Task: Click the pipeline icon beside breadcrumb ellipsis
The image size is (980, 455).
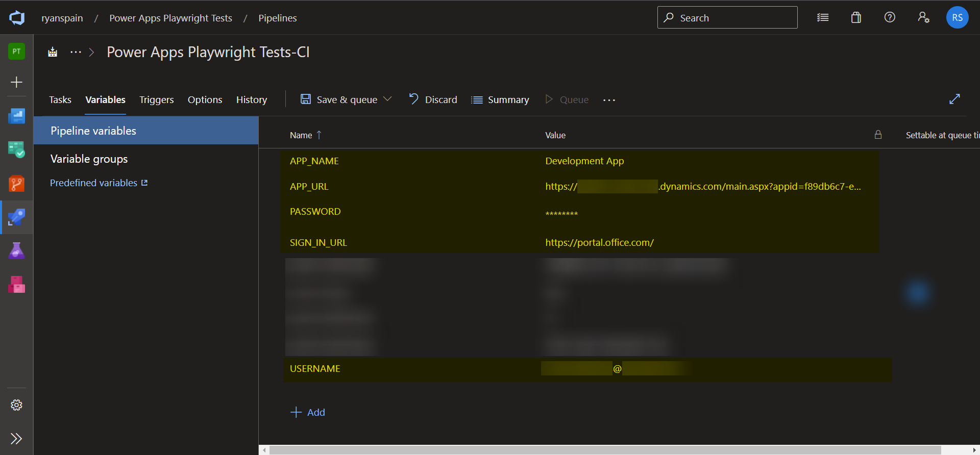Action: [x=53, y=52]
